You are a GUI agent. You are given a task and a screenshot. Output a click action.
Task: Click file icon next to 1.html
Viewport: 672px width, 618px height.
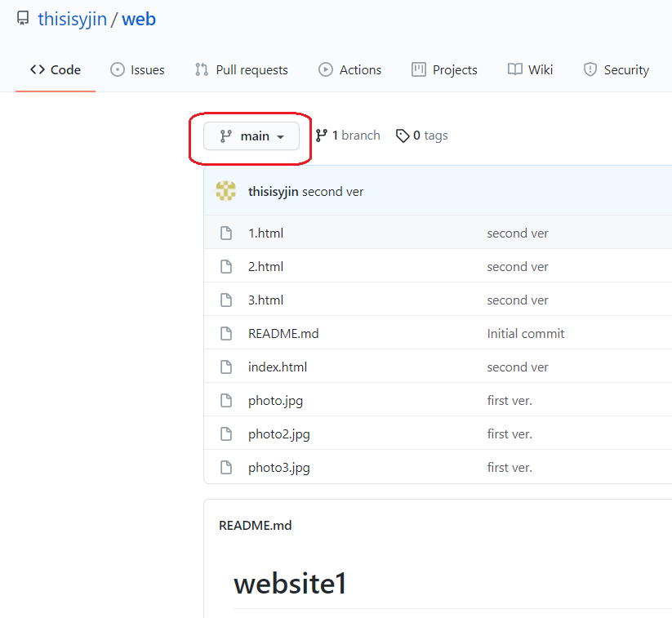pyautogui.click(x=226, y=233)
